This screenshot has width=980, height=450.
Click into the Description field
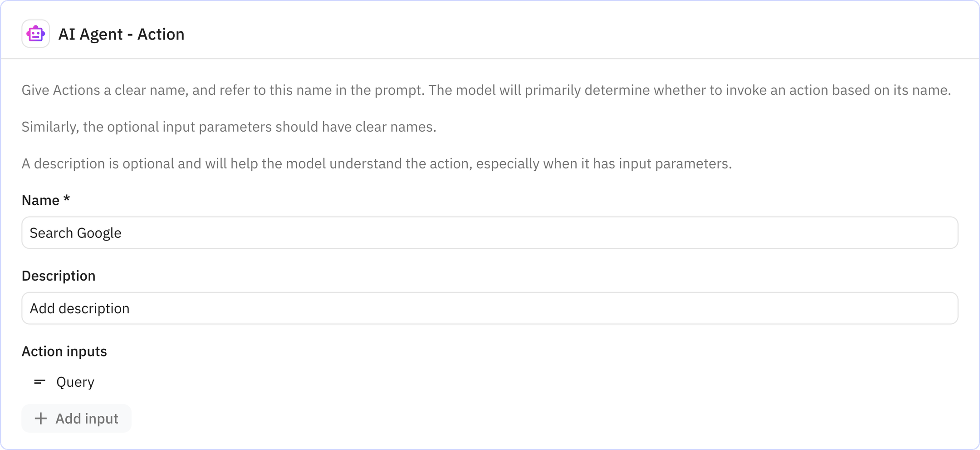point(490,308)
